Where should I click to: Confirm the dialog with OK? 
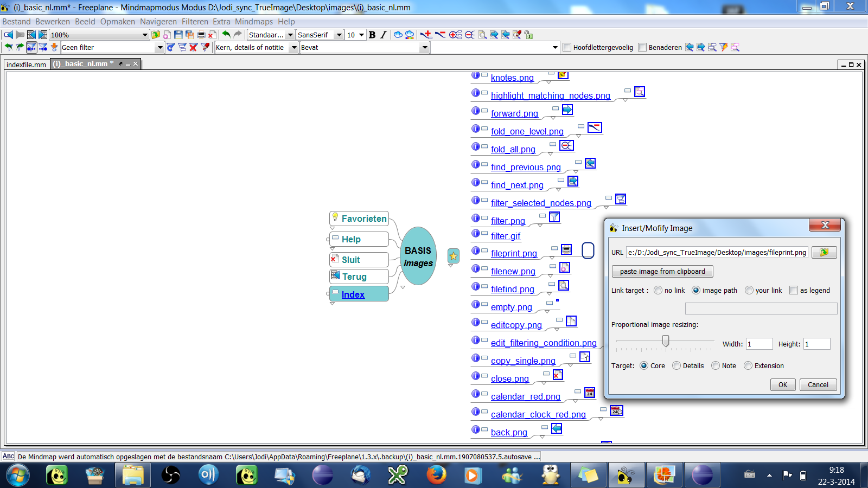click(783, 384)
